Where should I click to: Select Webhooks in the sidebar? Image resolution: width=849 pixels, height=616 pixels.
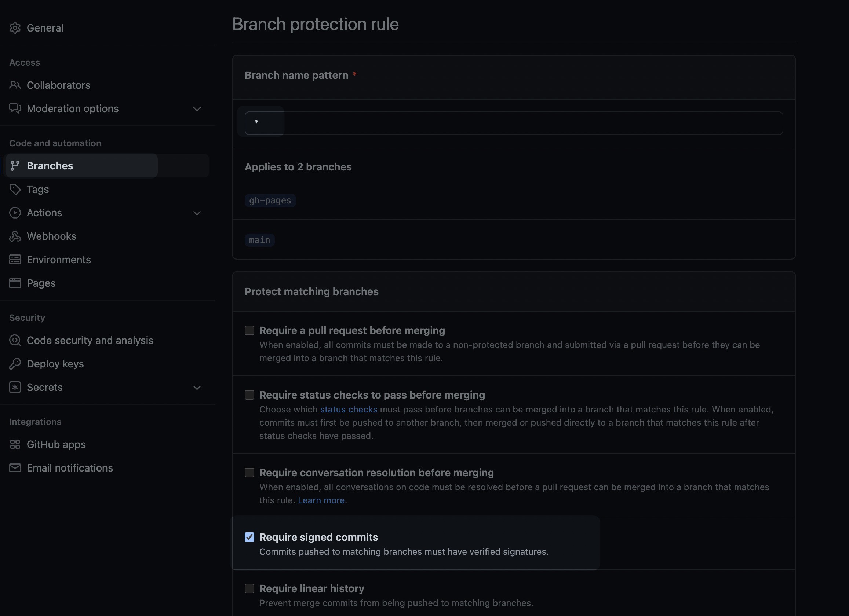[51, 236]
